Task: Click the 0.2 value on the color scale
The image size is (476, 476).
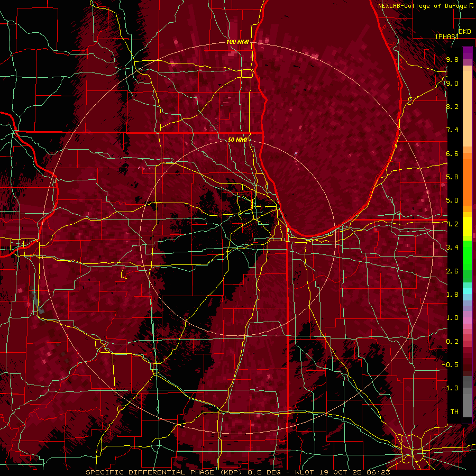Action: tap(452, 342)
